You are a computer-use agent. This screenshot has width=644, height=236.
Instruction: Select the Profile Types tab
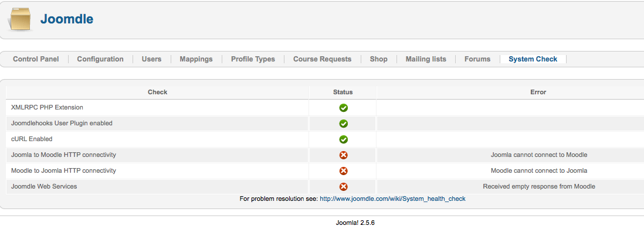pyautogui.click(x=253, y=59)
